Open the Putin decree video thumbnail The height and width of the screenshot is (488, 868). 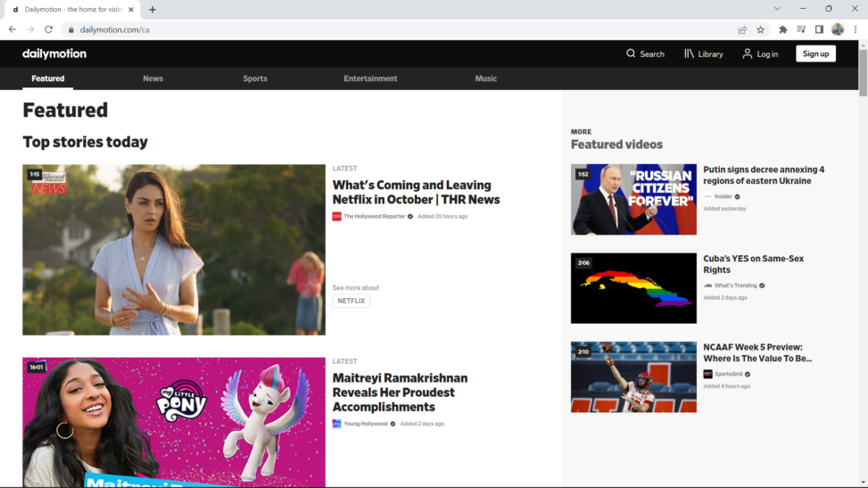pos(633,200)
